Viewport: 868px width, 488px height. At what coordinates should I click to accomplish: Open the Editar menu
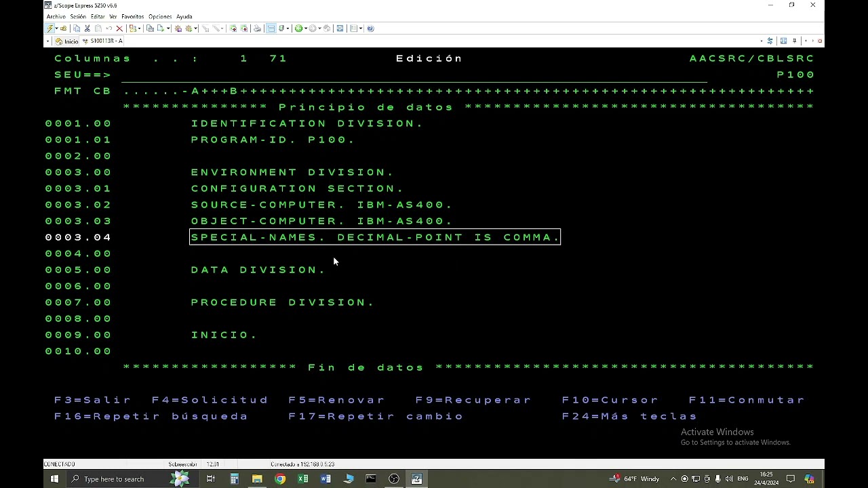tap(98, 16)
